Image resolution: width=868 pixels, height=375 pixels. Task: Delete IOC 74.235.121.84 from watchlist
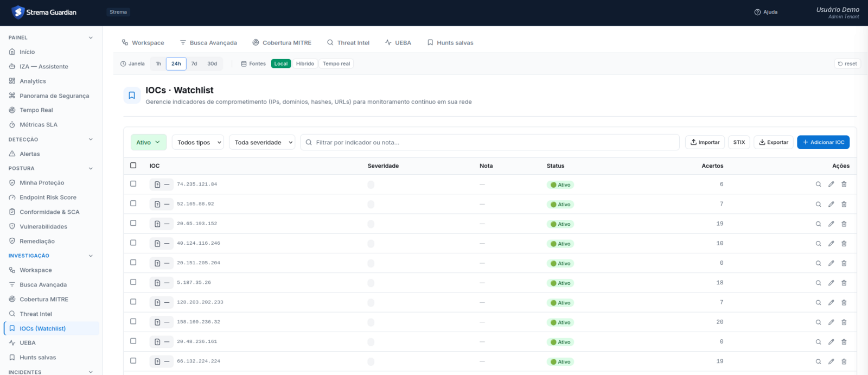[844, 185]
